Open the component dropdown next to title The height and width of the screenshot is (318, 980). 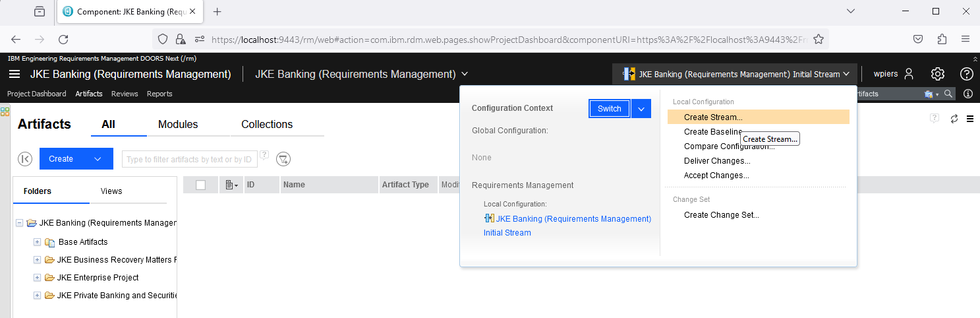coord(465,74)
